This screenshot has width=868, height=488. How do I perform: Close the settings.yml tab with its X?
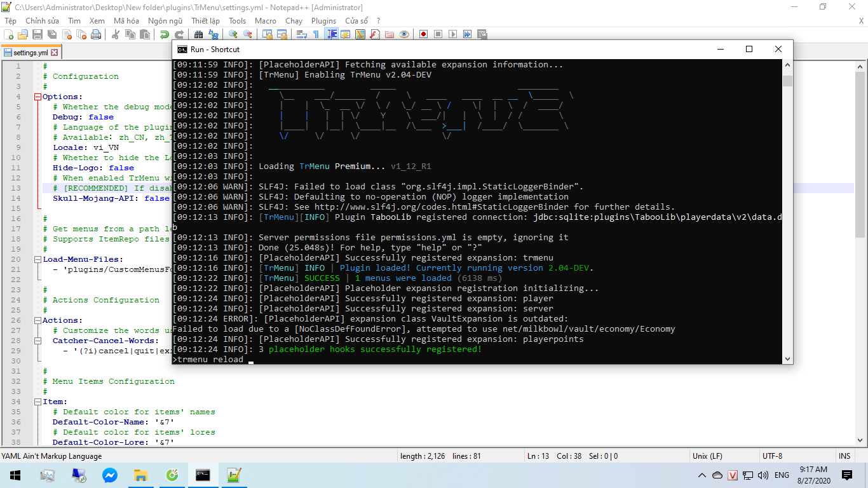[55, 53]
